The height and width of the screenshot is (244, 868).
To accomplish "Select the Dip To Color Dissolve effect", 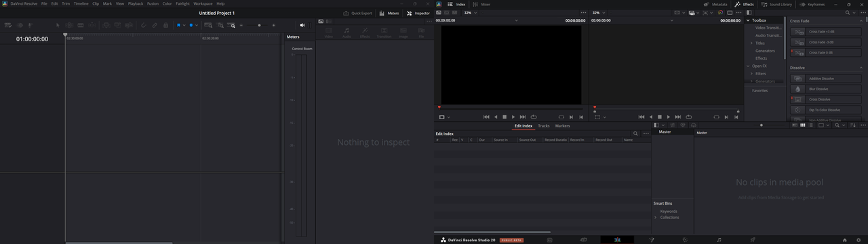I will click(826, 110).
